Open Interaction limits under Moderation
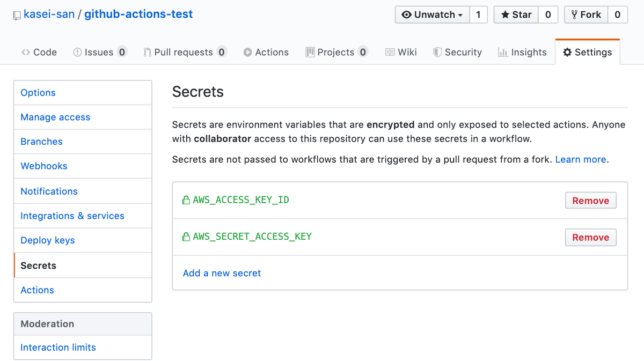Image resolution: width=644 pixels, height=361 pixels. tap(83, 348)
